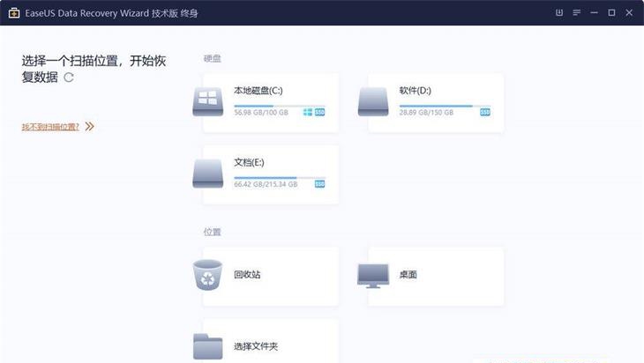Click the C: drive usage bar
Screen dimensions: 644x363
click(280, 106)
